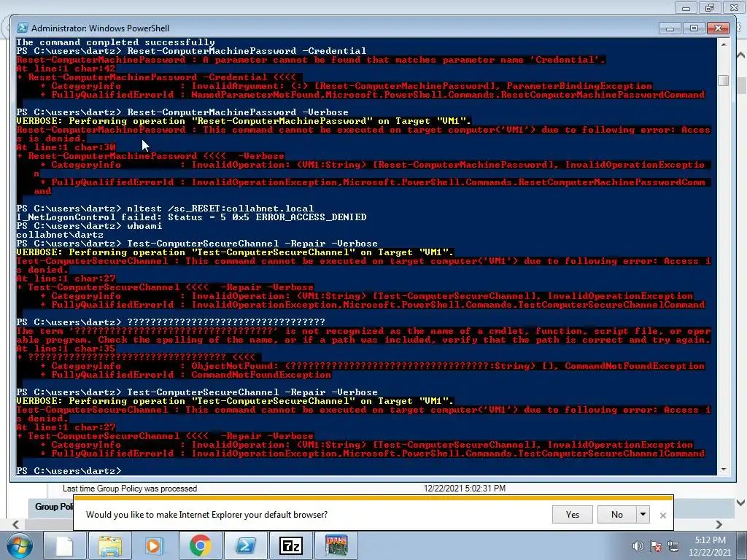The image size is (747, 560).
Task: Click the VERBOSE Reset-ComputerMachinePassword on Target VM1 line
Action: [x=244, y=121]
